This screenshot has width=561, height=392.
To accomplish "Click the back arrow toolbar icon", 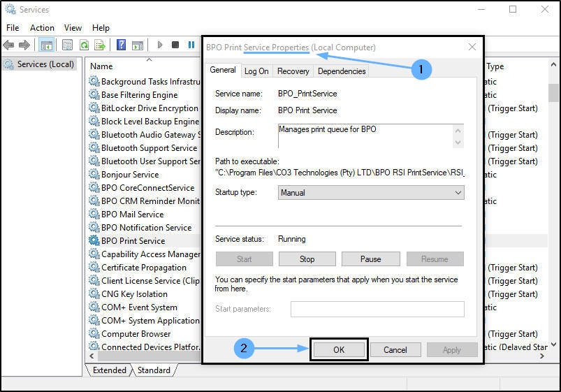I will [x=8, y=45].
